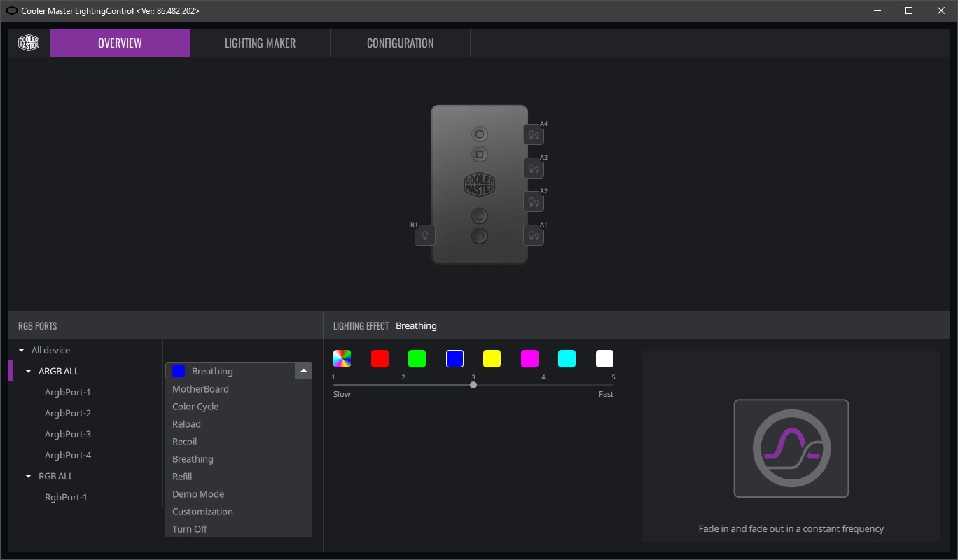
Task: Click the fade in and fade out description
Action: pos(791,528)
